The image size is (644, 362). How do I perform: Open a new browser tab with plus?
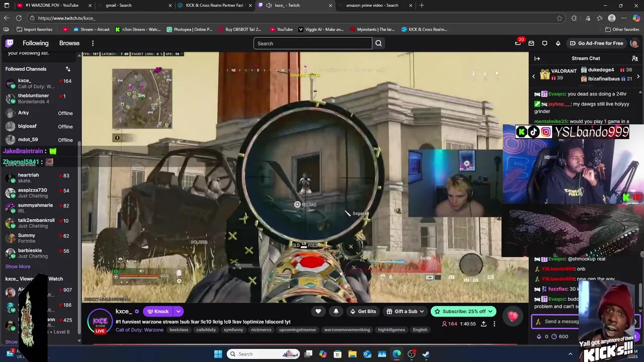(422, 6)
